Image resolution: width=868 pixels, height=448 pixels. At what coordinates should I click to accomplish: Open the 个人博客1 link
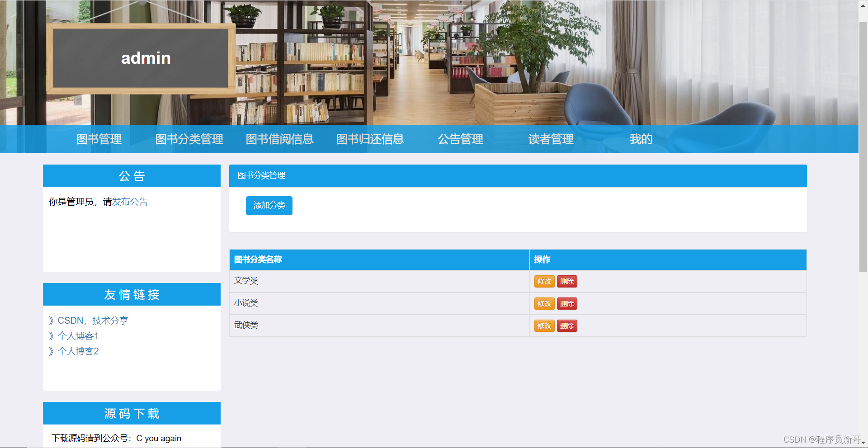(x=78, y=336)
